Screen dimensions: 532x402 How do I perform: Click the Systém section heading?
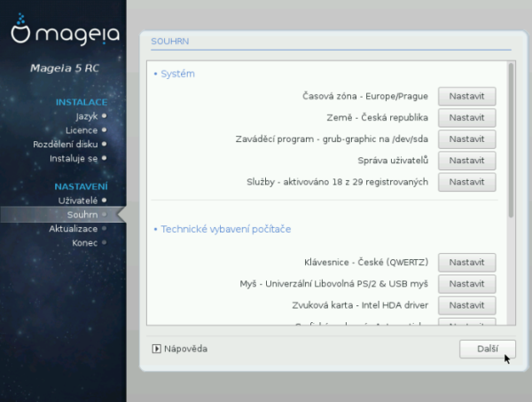[177, 74]
